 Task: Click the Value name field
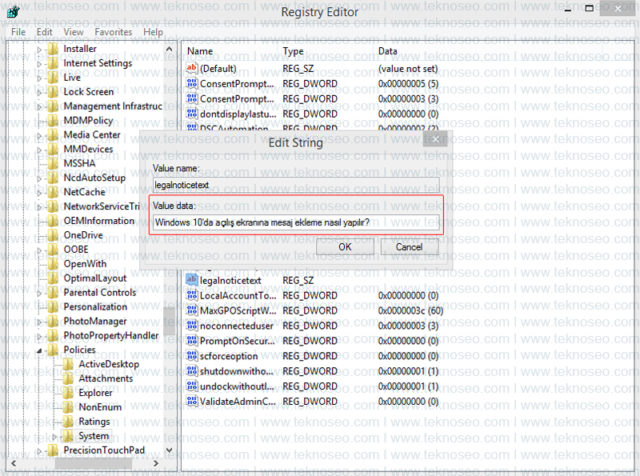(297, 185)
